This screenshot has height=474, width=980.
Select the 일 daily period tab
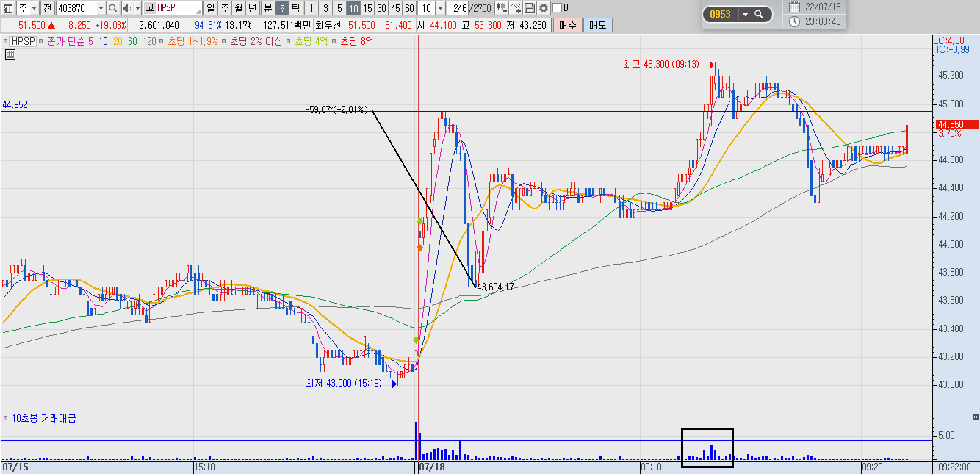click(210, 8)
